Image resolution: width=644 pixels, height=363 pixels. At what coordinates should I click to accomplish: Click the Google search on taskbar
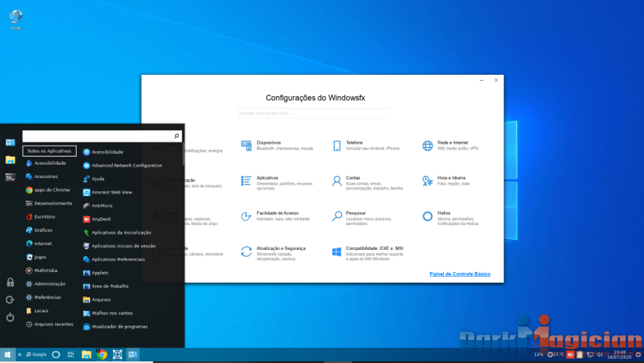coord(36,354)
